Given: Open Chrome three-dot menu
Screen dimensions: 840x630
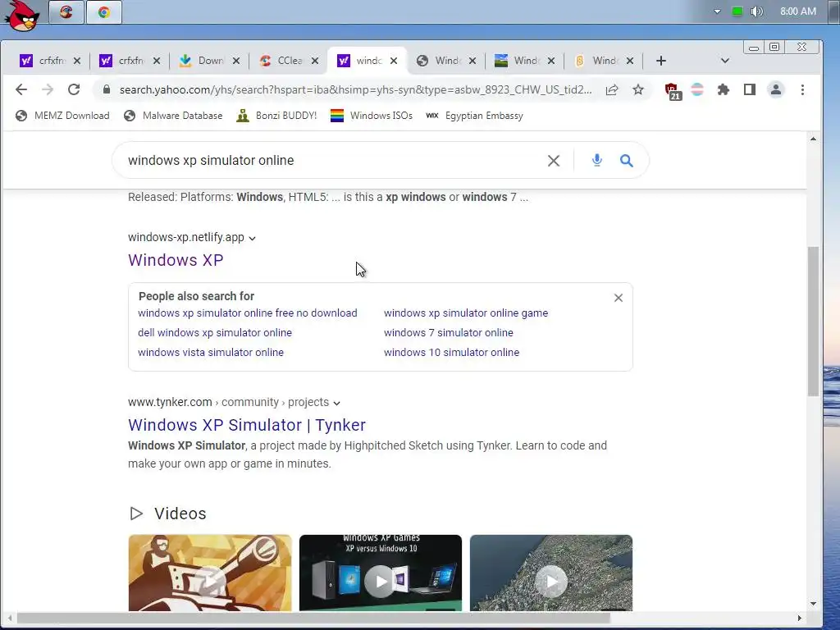Looking at the screenshot, I should point(802,89).
